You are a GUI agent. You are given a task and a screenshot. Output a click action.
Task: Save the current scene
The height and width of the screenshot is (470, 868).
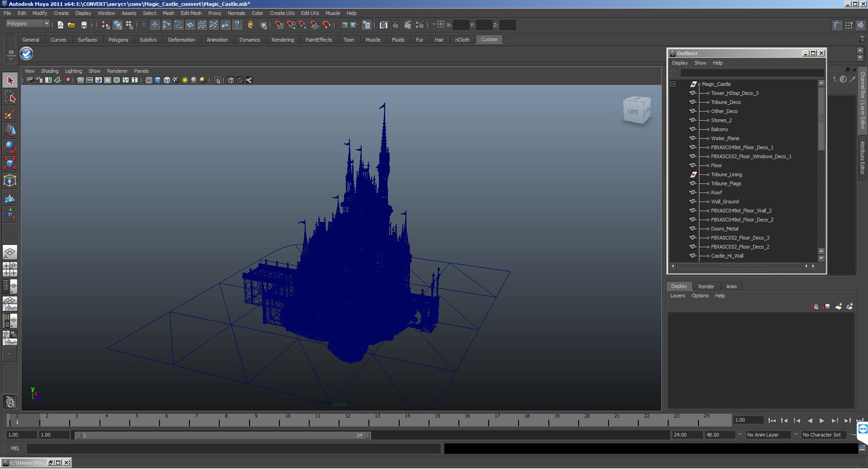[x=84, y=25]
